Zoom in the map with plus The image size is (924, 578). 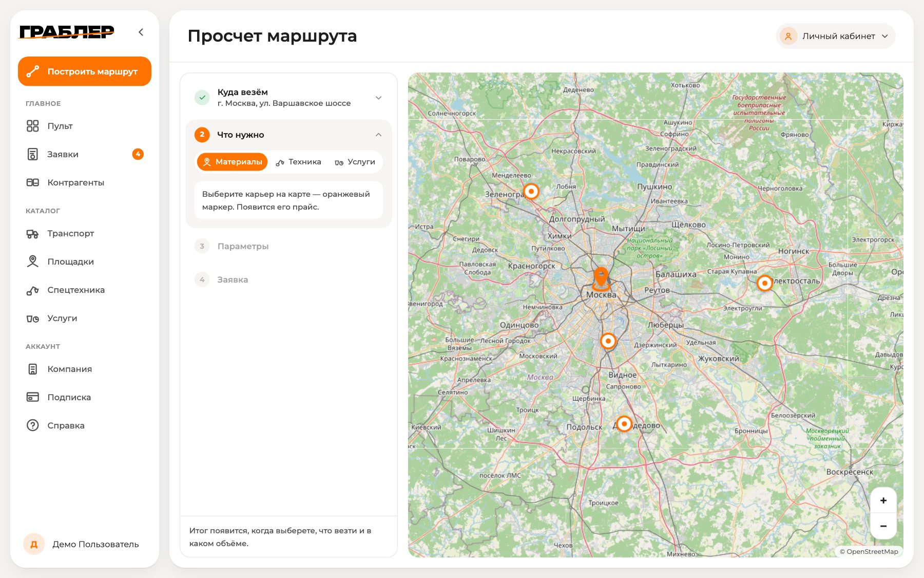(x=883, y=500)
